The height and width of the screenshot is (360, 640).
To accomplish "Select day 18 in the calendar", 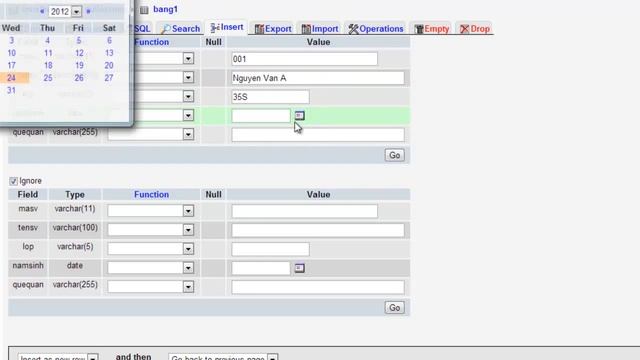I will pos(48,65).
